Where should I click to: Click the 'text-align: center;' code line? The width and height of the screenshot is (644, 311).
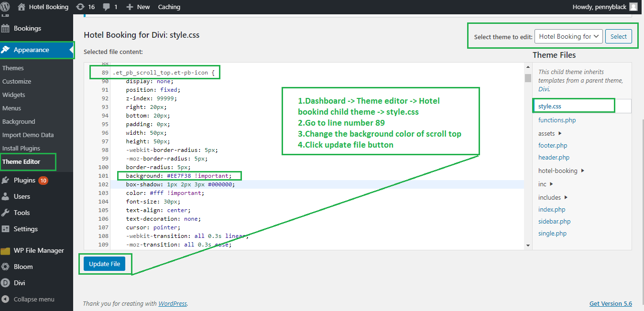click(x=158, y=210)
